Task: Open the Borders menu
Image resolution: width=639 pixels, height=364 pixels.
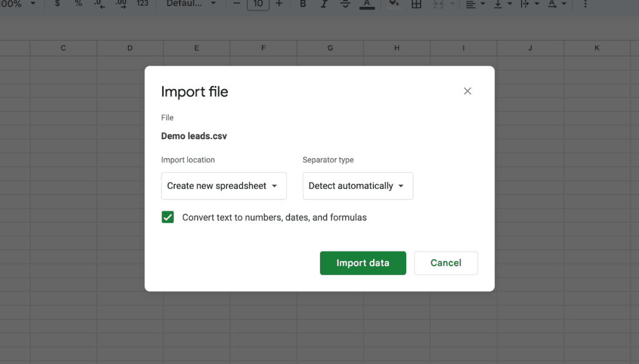Action: (416, 4)
